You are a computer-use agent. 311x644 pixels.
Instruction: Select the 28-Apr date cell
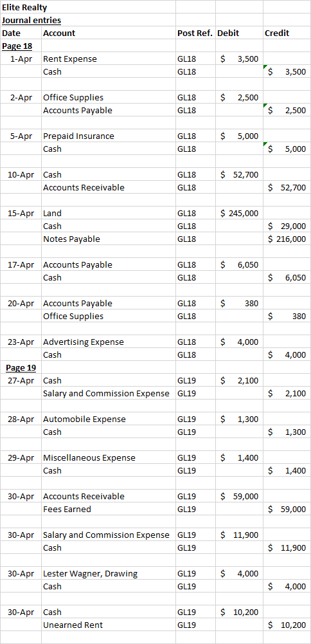(21, 419)
